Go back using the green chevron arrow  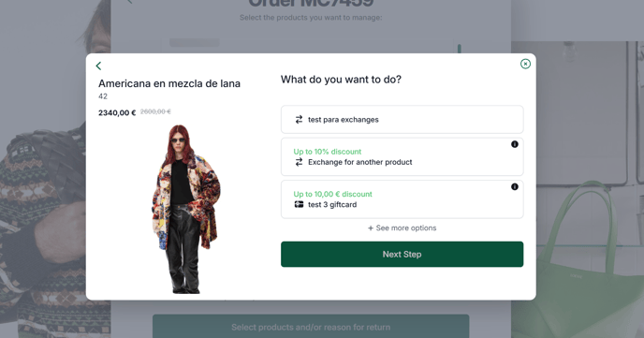tap(98, 66)
